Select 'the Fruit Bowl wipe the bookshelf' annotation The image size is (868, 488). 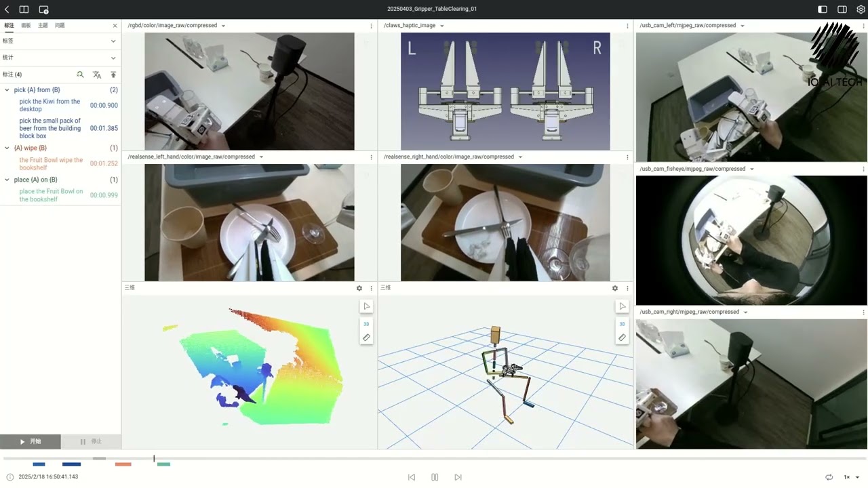51,163
